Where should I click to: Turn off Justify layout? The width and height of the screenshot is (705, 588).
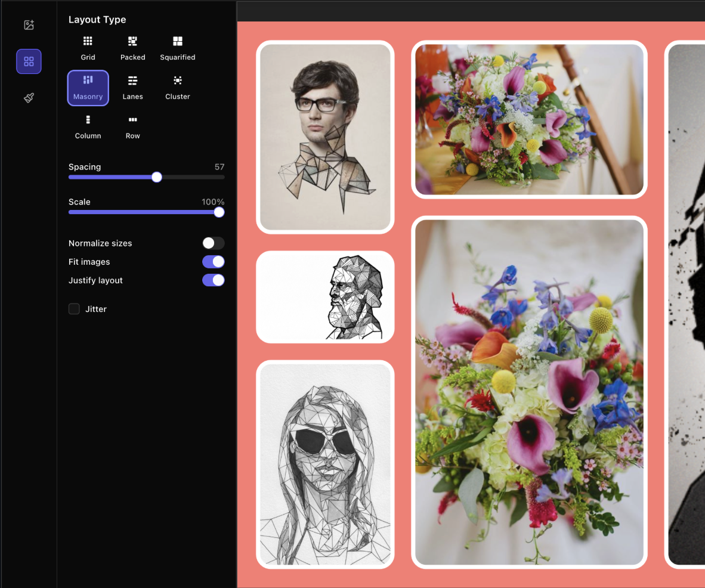coord(213,280)
